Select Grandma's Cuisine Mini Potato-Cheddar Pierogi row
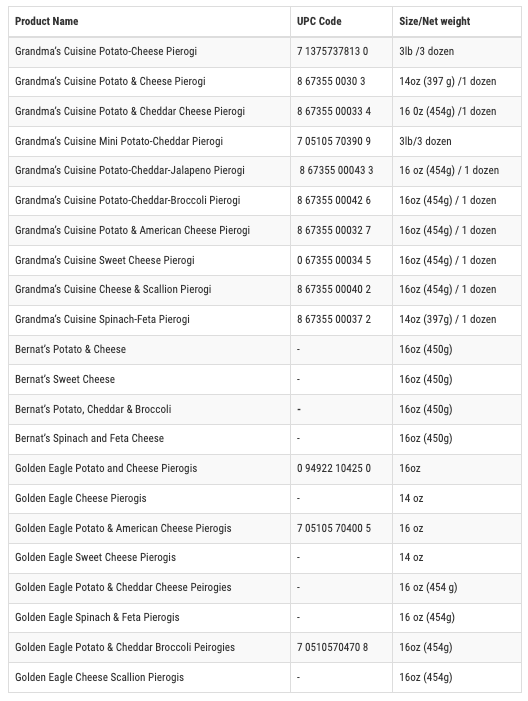Screen dimensions: 528x701 [265, 141]
